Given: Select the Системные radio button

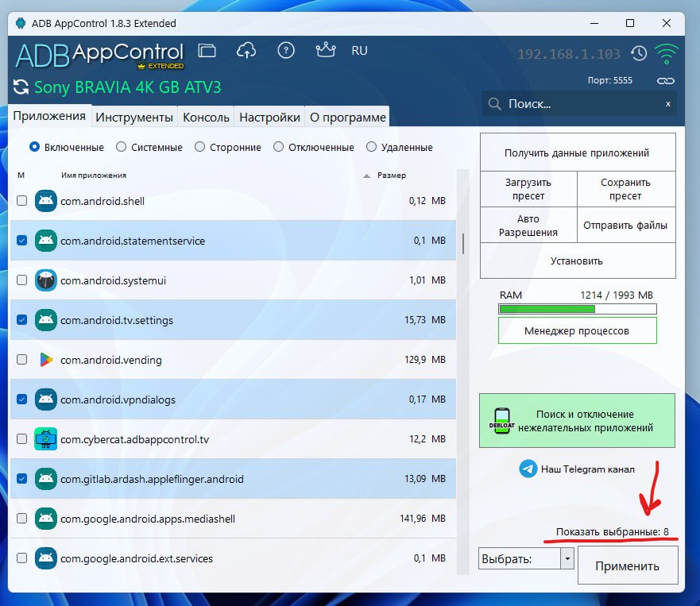Looking at the screenshot, I should [121, 147].
